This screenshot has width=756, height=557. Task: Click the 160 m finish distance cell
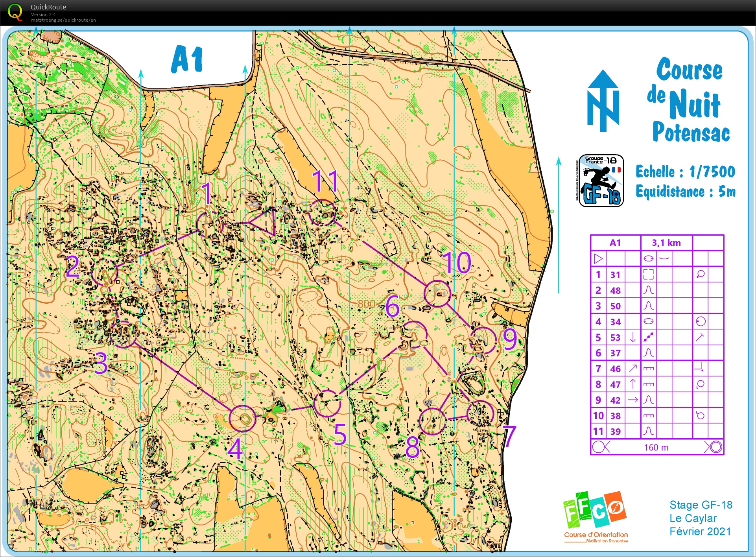point(656,447)
